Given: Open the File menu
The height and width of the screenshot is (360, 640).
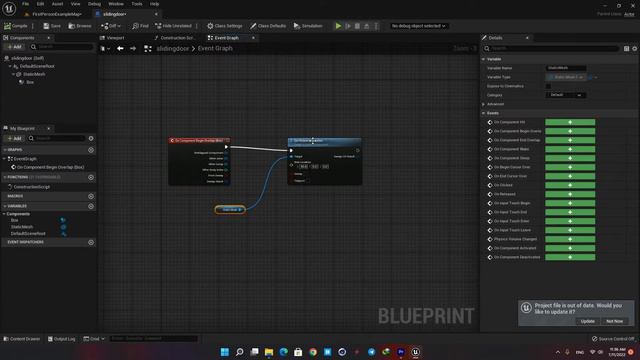Looking at the screenshot, I should (x=25, y=4).
